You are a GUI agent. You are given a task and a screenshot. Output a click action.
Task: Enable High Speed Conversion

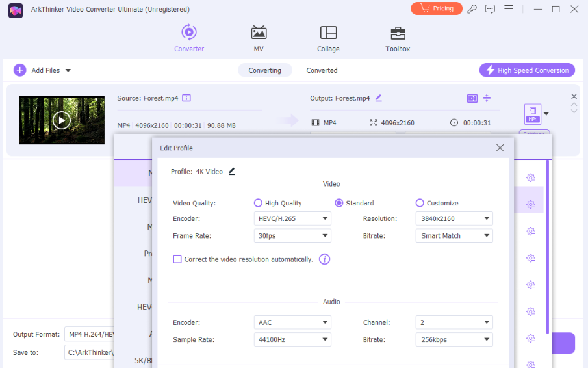pos(527,70)
